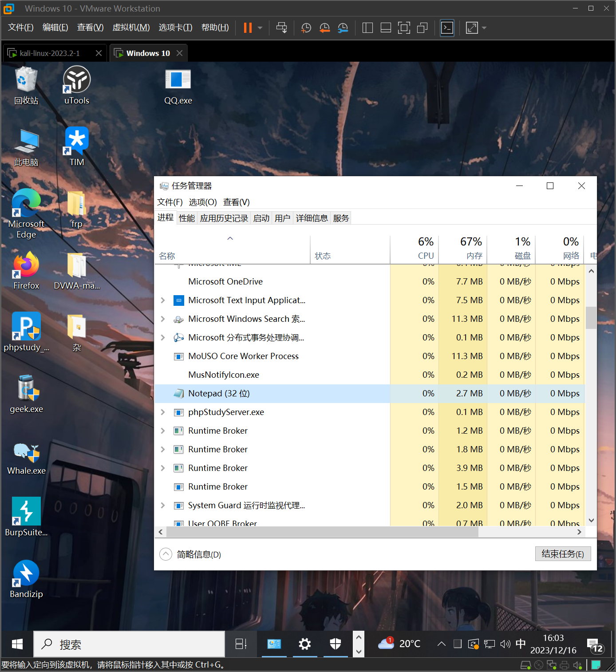Open the taskbar Task View icon
Viewport: 616px width, 672px height.
241,644
